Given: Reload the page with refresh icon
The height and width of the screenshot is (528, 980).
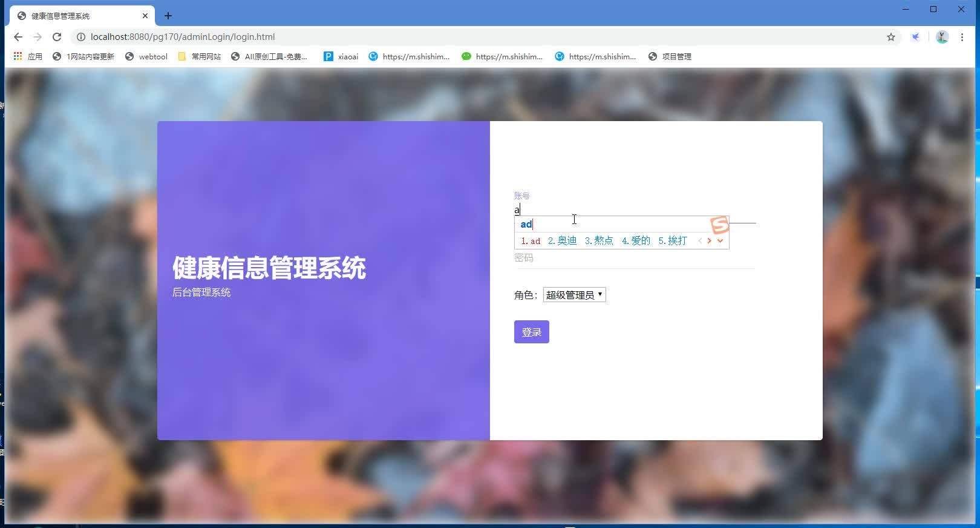Looking at the screenshot, I should tap(57, 37).
